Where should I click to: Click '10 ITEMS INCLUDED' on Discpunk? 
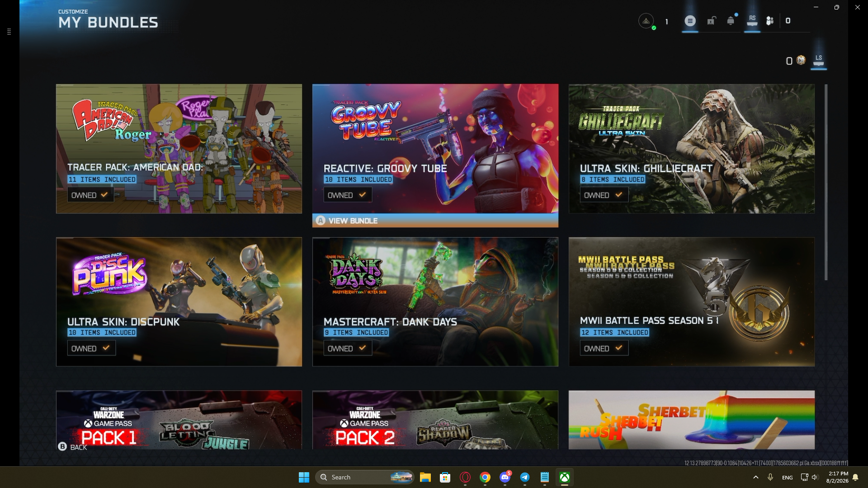pos(102,333)
